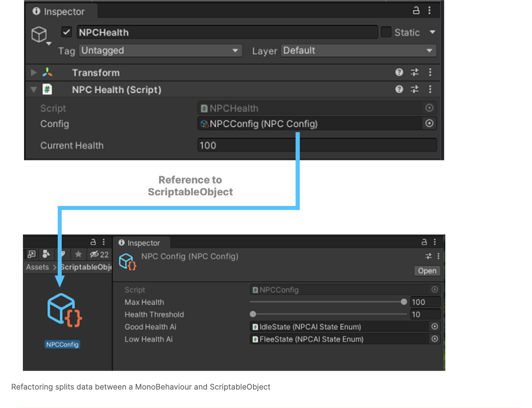This screenshot has height=408, width=532.
Task: Click the GameObject cube icon next to NPCHealth
Action: 39,34
